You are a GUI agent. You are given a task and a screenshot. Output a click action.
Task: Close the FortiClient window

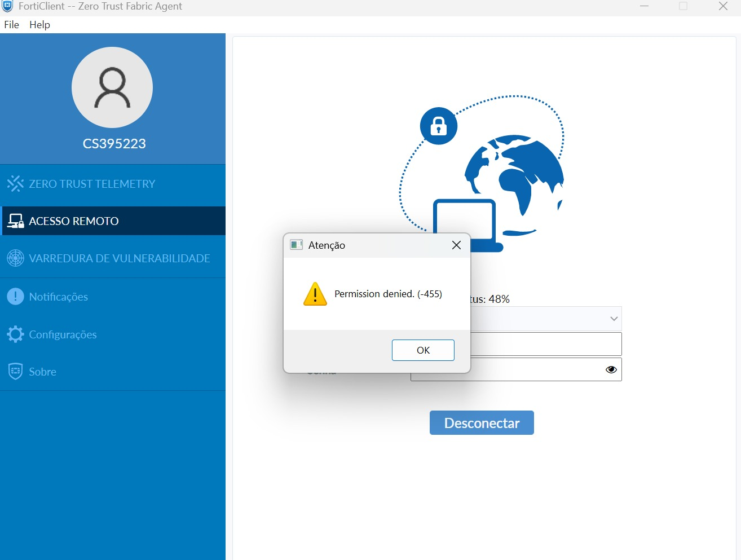point(723,6)
